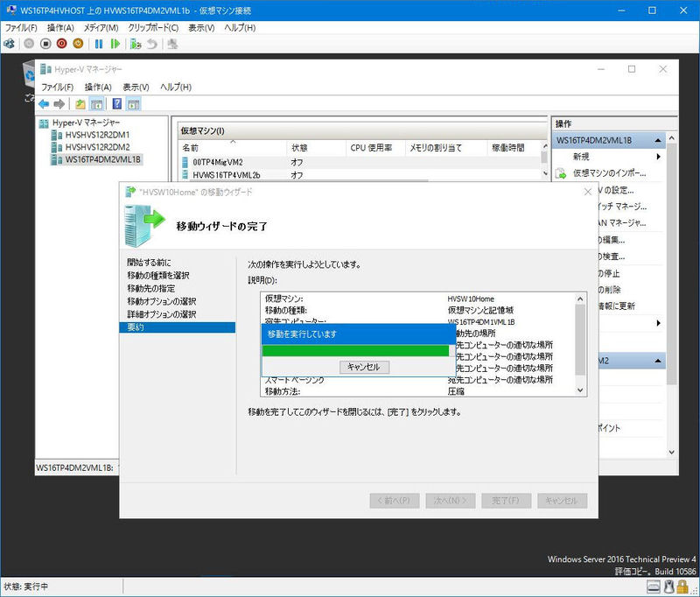This screenshot has width=700, height=597.
Task: Collapse WS16TP4DM2VML1B actions section arrow
Action: point(658,141)
